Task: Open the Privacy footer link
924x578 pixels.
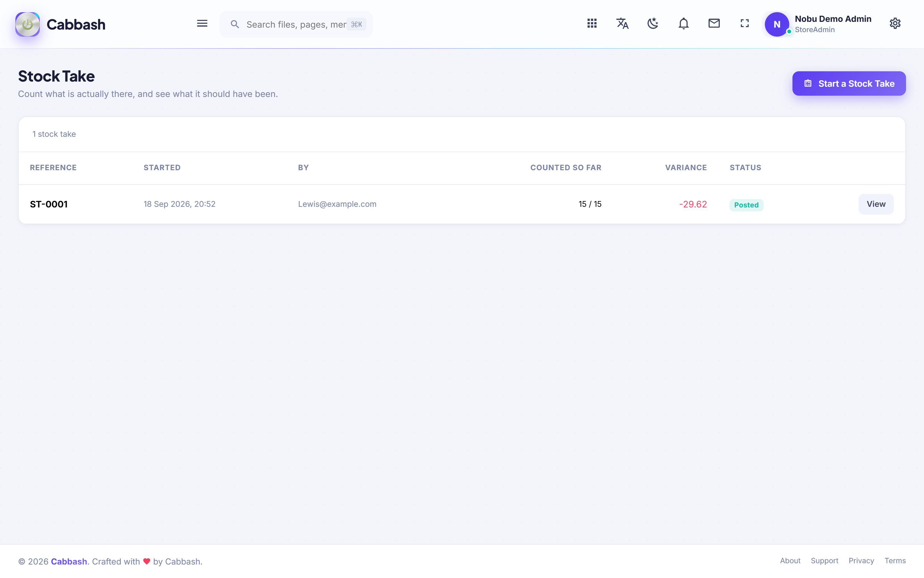Action: pyautogui.click(x=861, y=561)
